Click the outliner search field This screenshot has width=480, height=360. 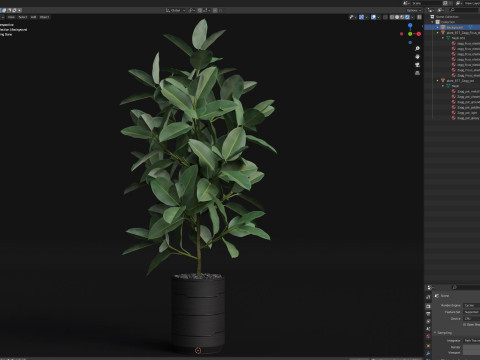(464, 10)
